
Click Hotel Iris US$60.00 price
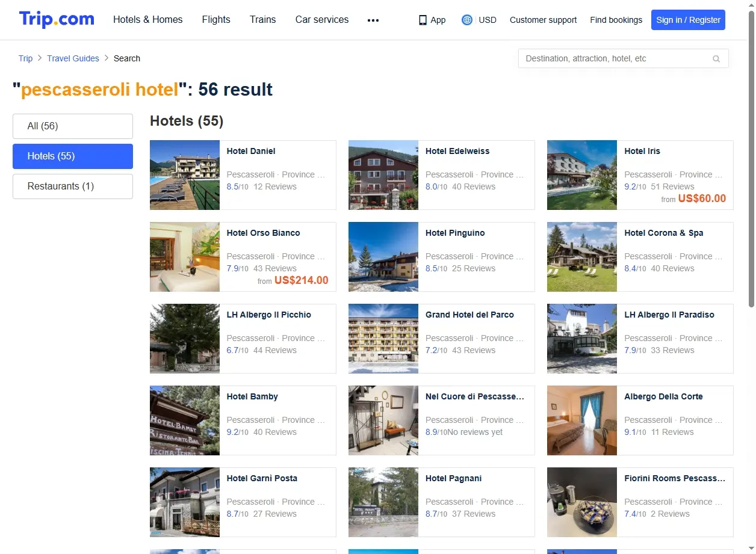702,199
